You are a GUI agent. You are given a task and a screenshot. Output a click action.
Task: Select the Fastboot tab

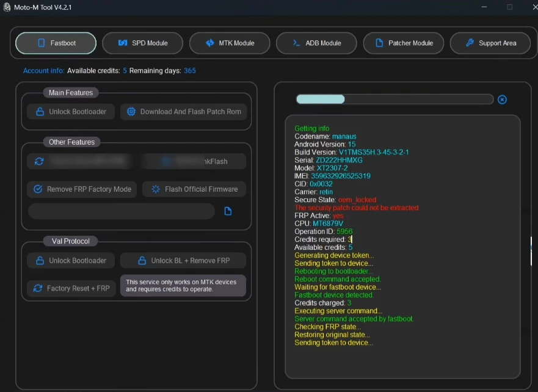pyautogui.click(x=56, y=43)
